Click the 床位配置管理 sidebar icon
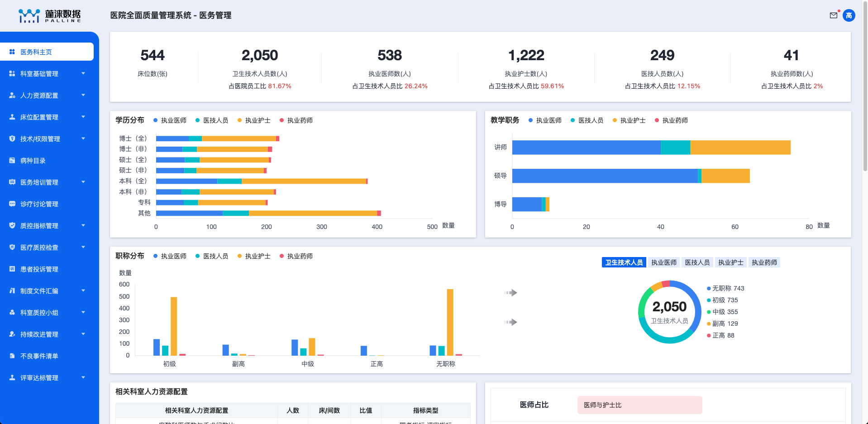Screen dimensions: 868x424 (12, 117)
